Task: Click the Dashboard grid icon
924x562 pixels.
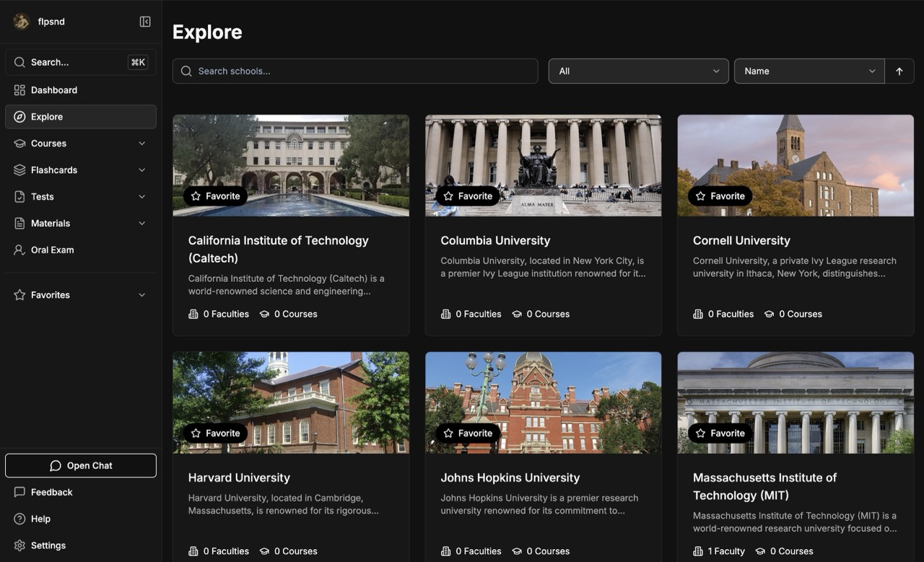Action: [19, 90]
